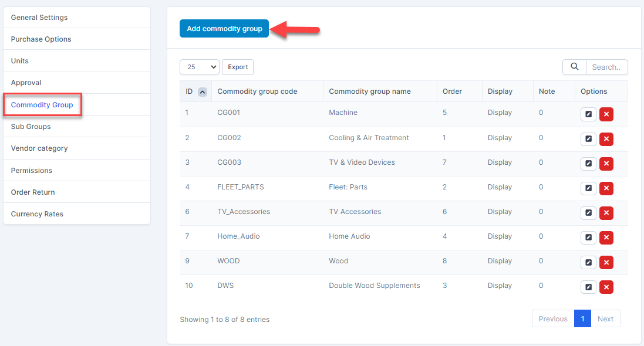Sort table by ID column arrow
This screenshot has height=346, width=644.
(202, 91)
